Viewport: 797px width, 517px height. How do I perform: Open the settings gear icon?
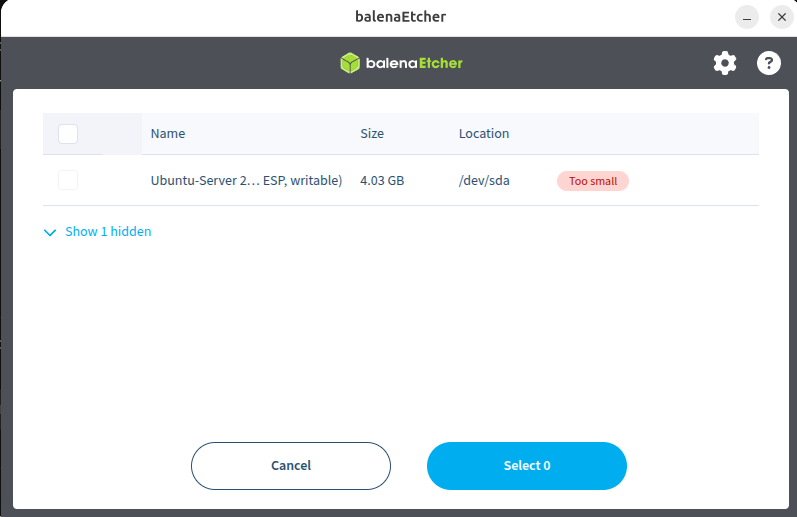[x=724, y=63]
